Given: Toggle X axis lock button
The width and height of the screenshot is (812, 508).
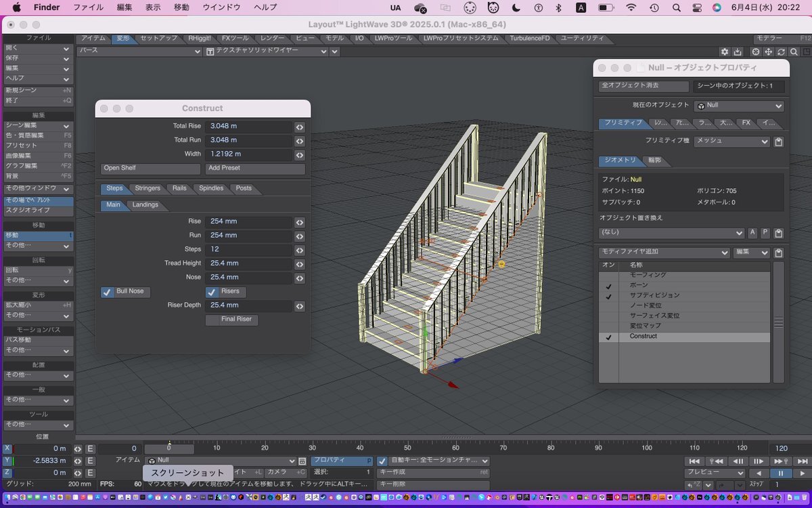Looking at the screenshot, I should click(7, 448).
